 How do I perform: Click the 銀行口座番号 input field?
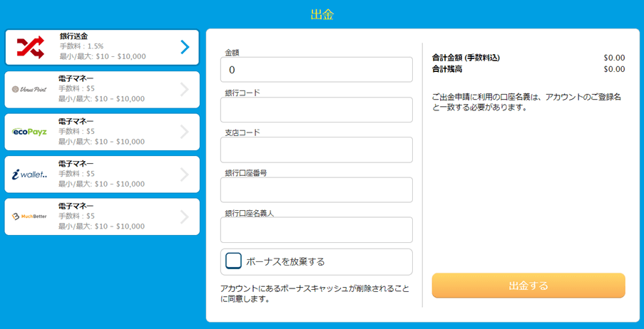tap(316, 190)
